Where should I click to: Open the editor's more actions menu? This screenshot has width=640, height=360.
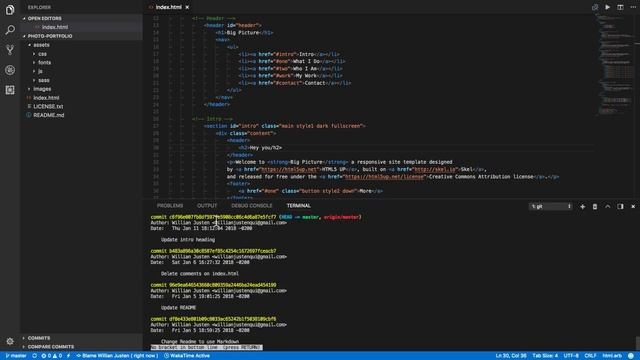pyautogui.click(x=633, y=7)
